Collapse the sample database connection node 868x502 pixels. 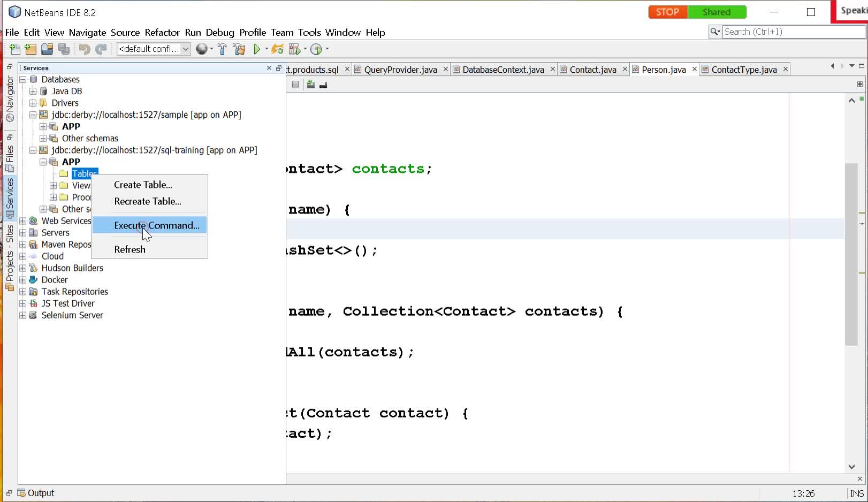pos(33,115)
